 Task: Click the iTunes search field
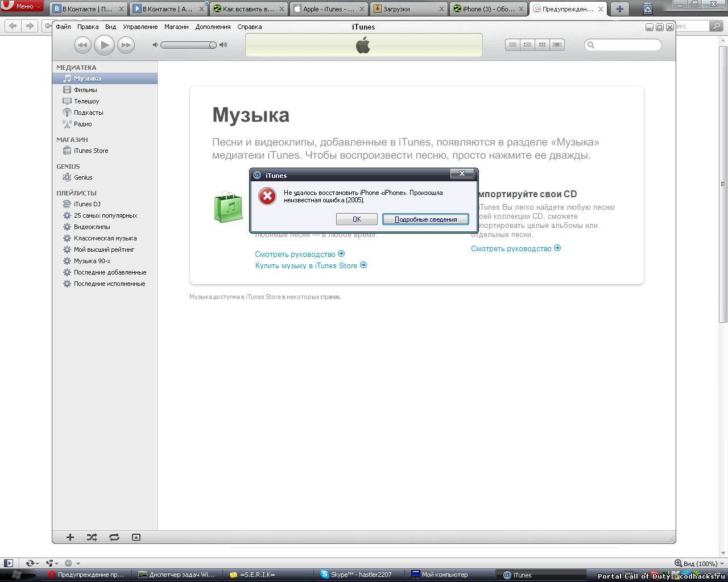pyautogui.click(x=623, y=45)
